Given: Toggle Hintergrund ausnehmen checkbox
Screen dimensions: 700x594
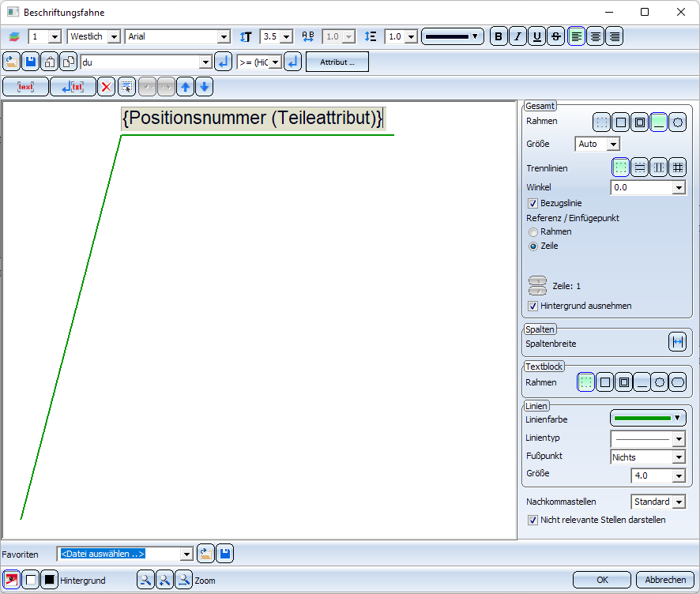Looking at the screenshot, I should coord(533,306).
